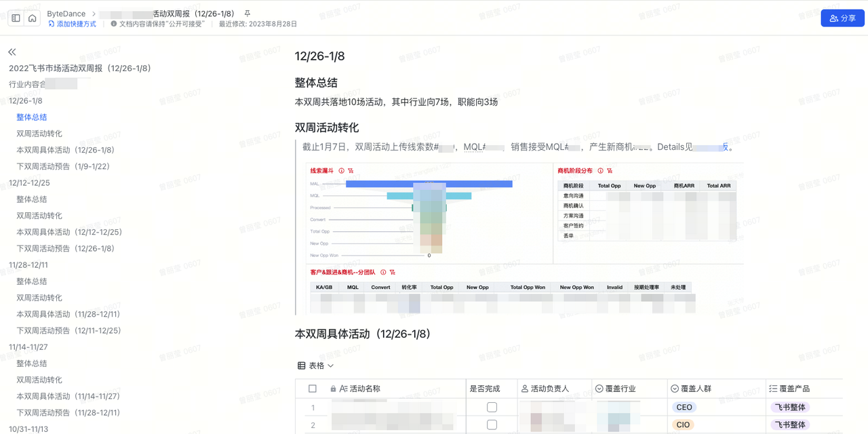Select 下双周活动预告（1/9-1/22）in the outline
The height and width of the screenshot is (434, 868).
click(x=63, y=166)
